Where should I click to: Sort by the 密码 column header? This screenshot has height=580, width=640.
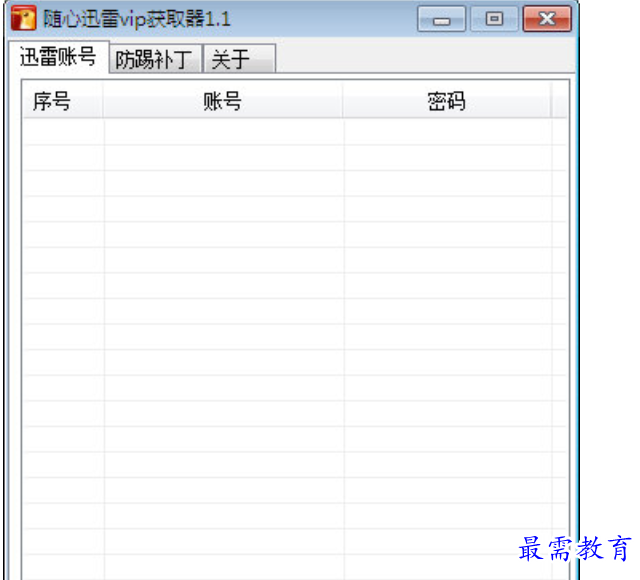(x=447, y=100)
